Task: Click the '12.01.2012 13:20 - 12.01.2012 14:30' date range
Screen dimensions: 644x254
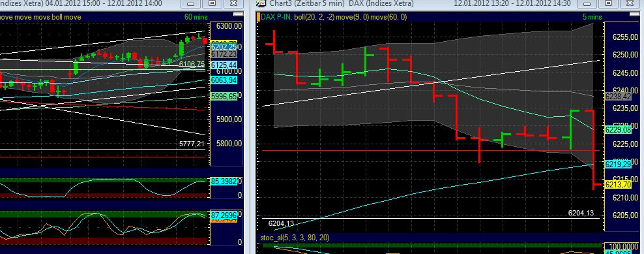Action: 512,3
